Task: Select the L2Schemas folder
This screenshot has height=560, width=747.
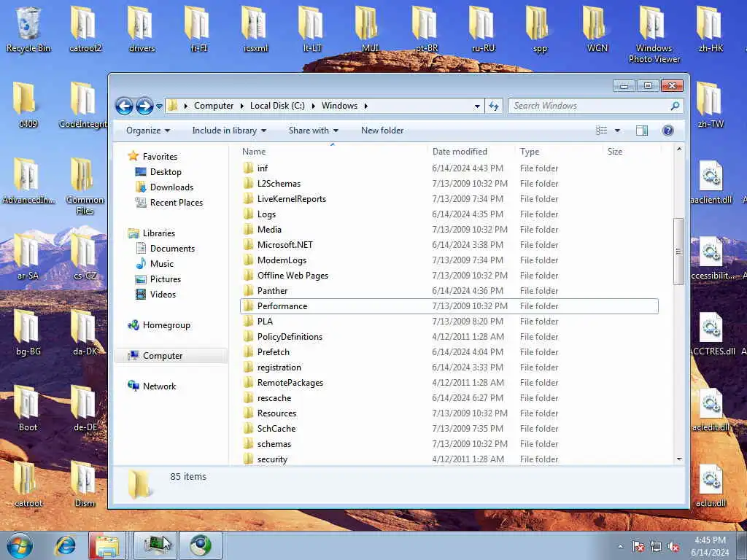Action: (279, 183)
